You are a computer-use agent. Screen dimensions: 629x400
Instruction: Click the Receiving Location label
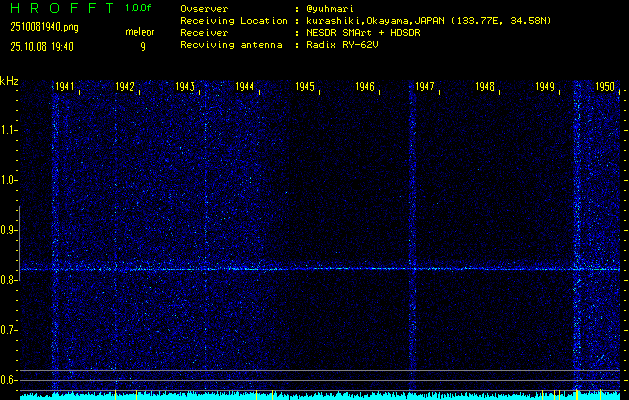[234, 21]
